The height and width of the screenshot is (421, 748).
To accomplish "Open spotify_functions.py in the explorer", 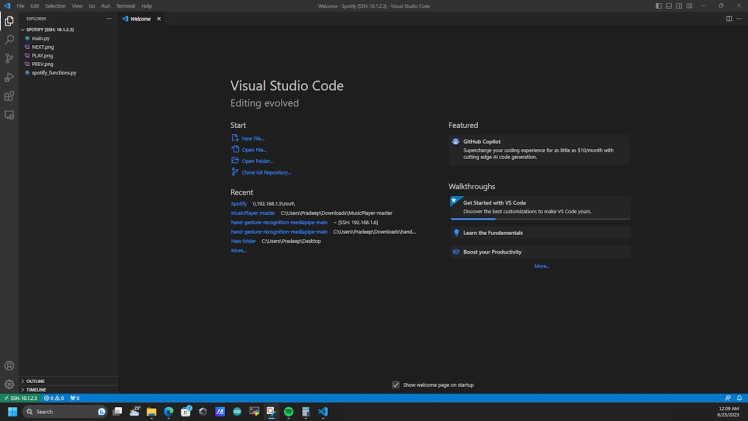I will point(54,73).
